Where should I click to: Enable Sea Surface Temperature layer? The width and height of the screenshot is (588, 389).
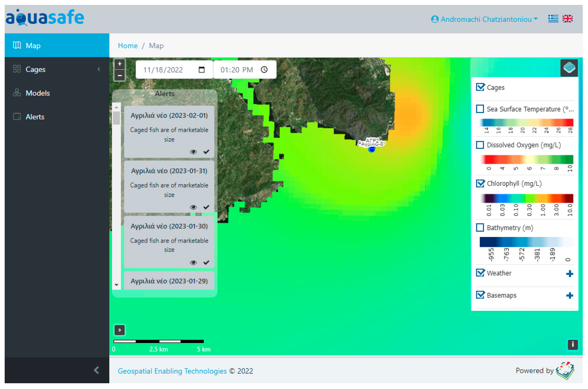[480, 109]
